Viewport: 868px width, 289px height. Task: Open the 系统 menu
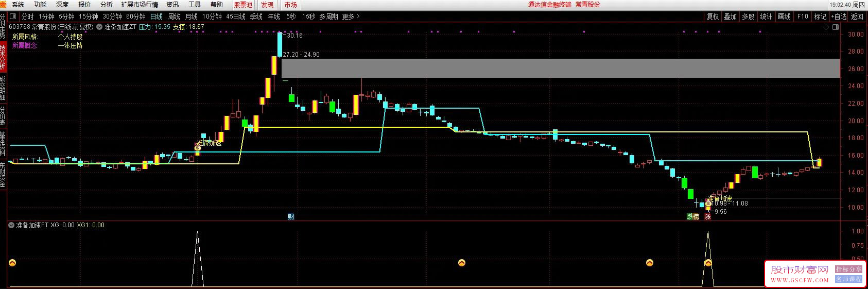click(x=18, y=5)
